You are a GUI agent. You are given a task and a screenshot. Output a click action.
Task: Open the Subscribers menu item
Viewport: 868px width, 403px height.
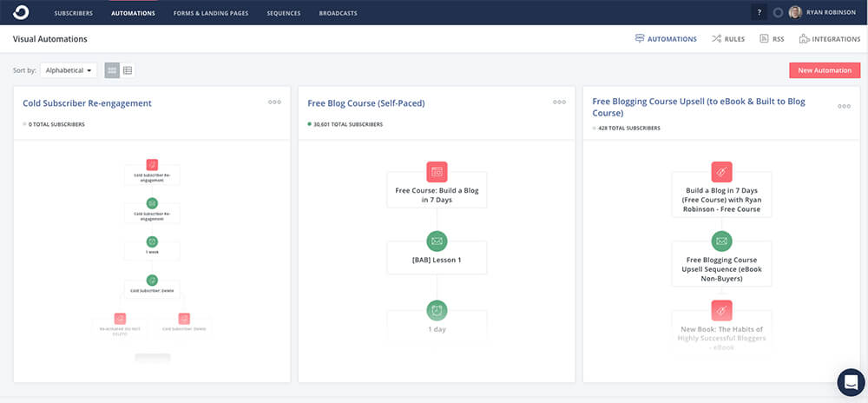coord(73,13)
